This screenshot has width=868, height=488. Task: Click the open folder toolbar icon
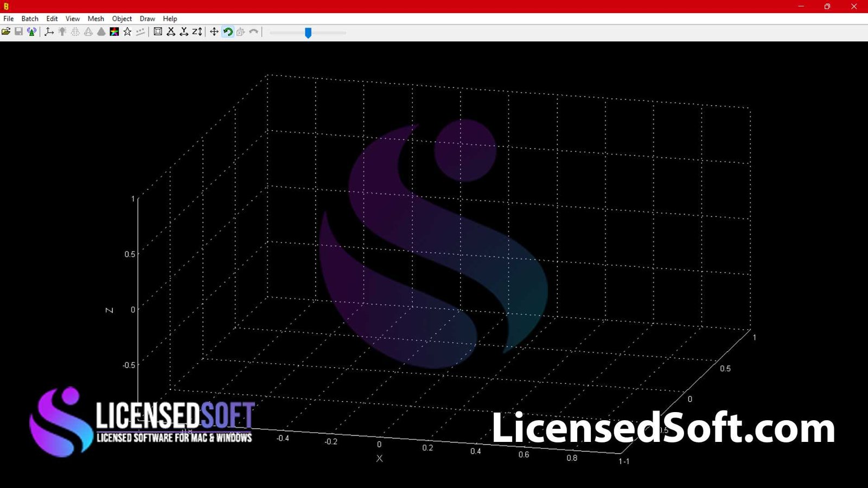point(6,32)
